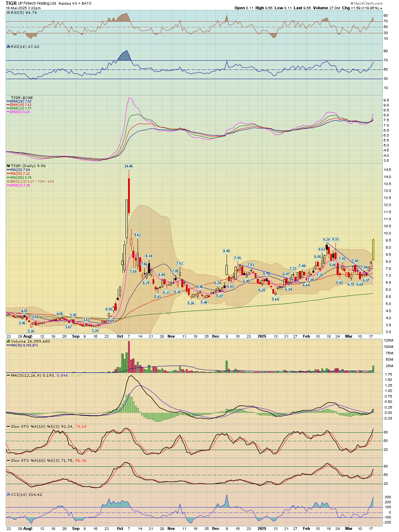This screenshot has width=399, height=532.
Task: Click the icon beside CCI(14)
Action: point(9,494)
